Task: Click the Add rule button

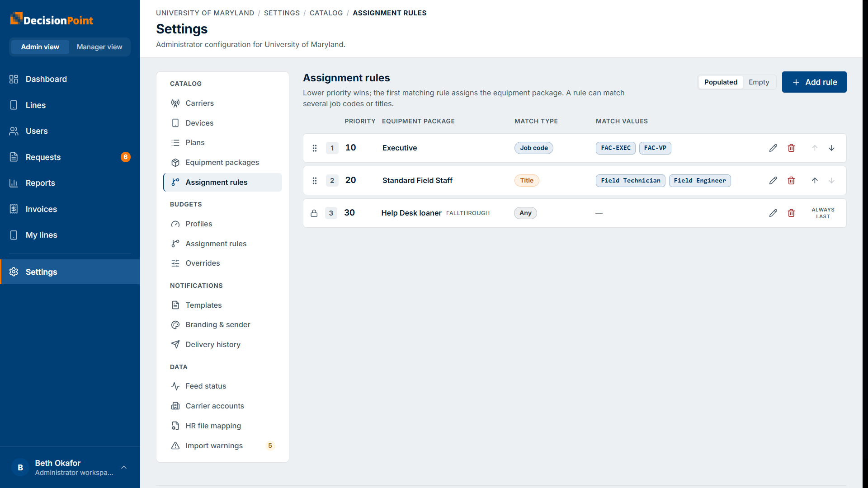Action: coord(814,82)
